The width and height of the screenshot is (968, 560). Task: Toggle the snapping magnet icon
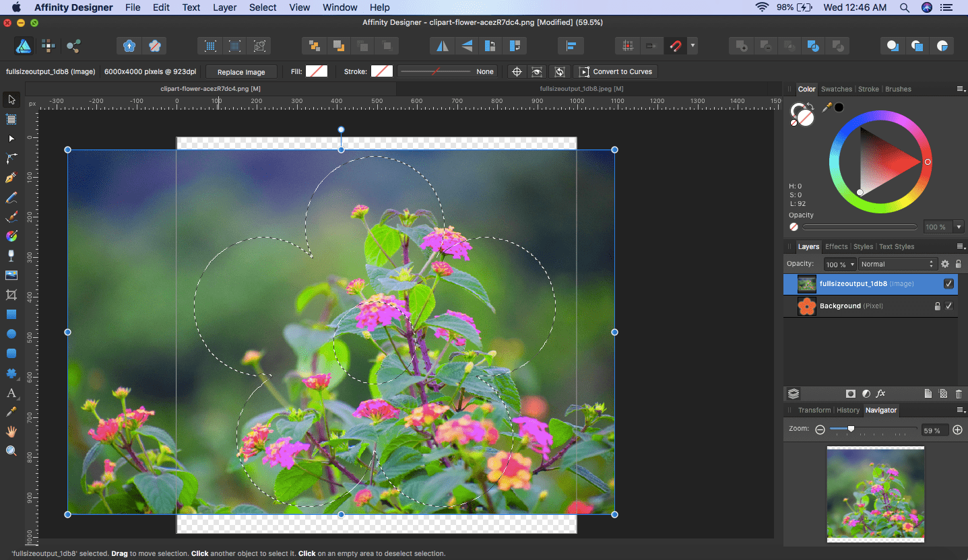click(x=675, y=46)
